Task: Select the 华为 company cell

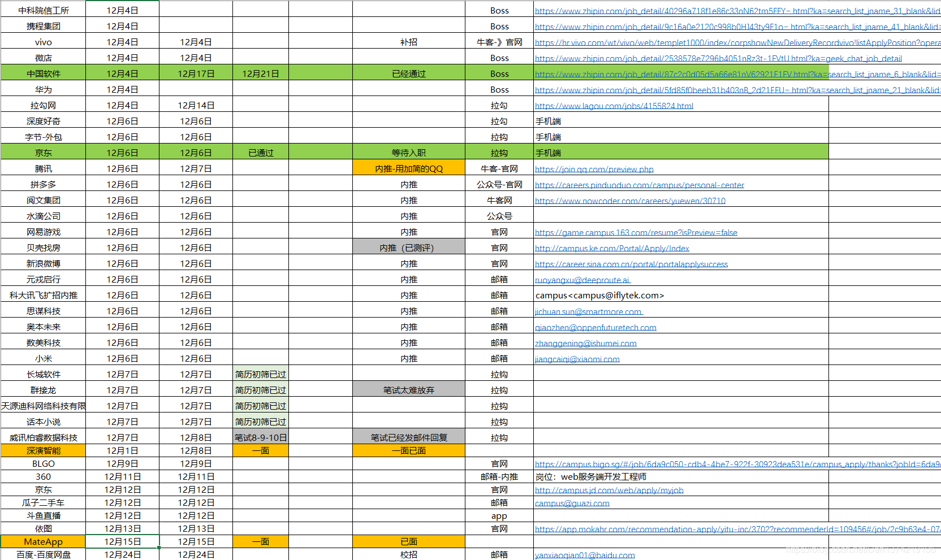Action: pos(43,89)
